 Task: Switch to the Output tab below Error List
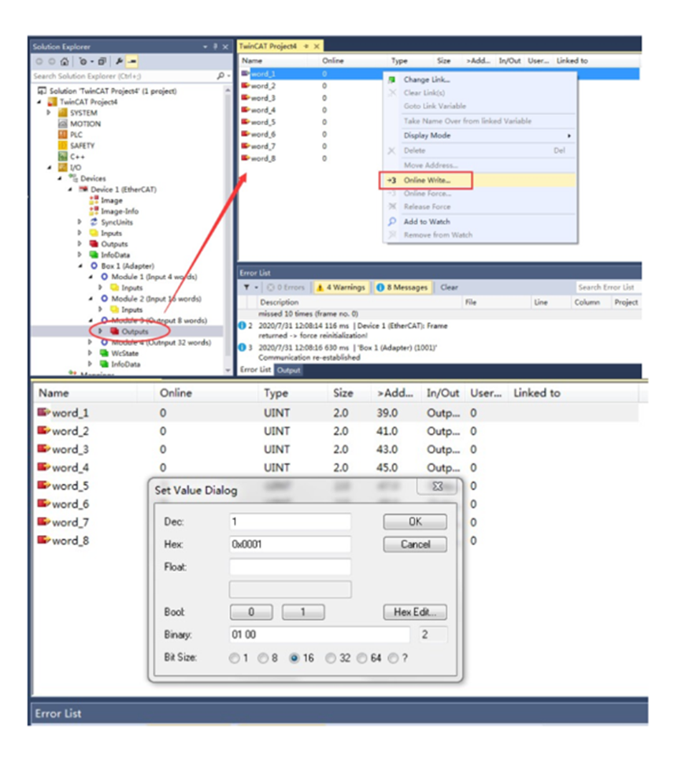(288, 370)
